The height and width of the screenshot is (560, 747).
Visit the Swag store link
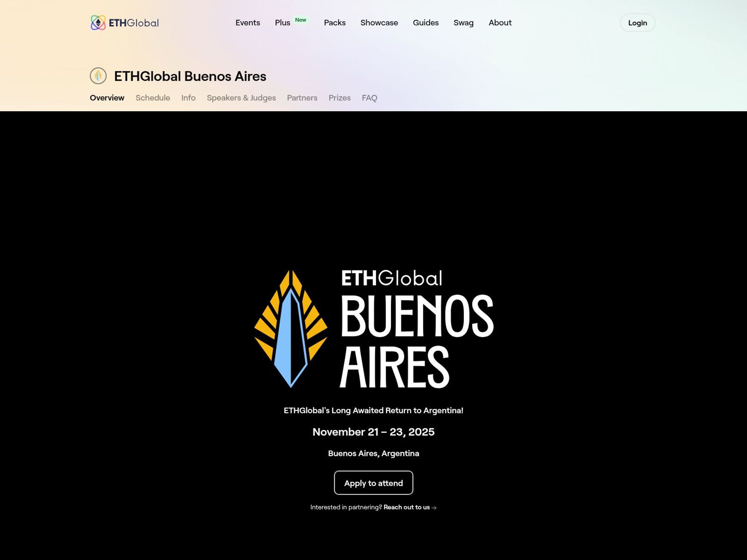coord(464,23)
